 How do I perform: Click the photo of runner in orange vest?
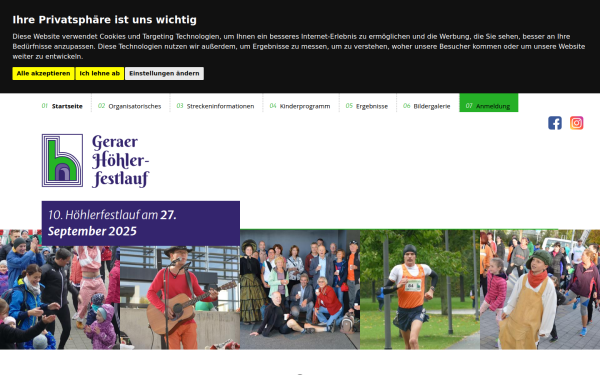tap(420, 290)
